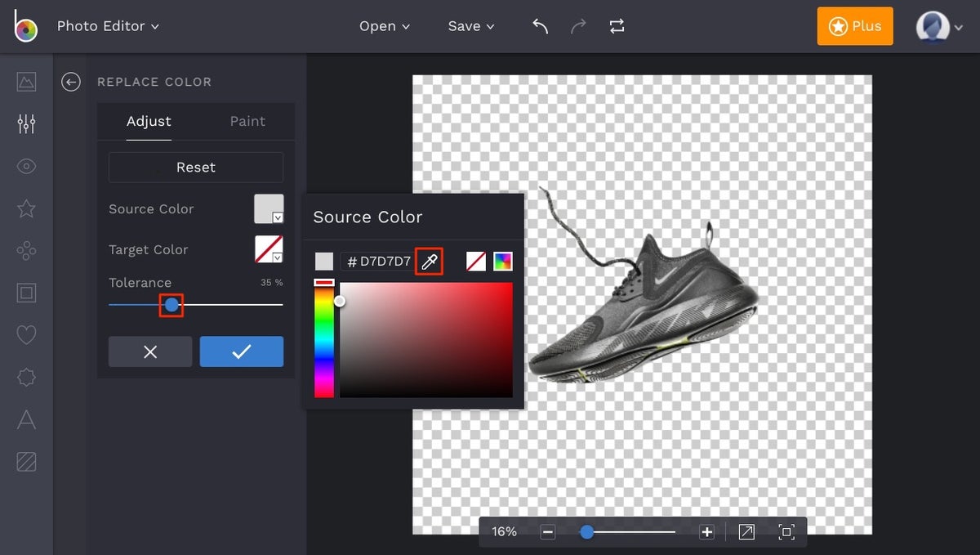
Task: Switch to the Paint tab
Action: (x=247, y=121)
